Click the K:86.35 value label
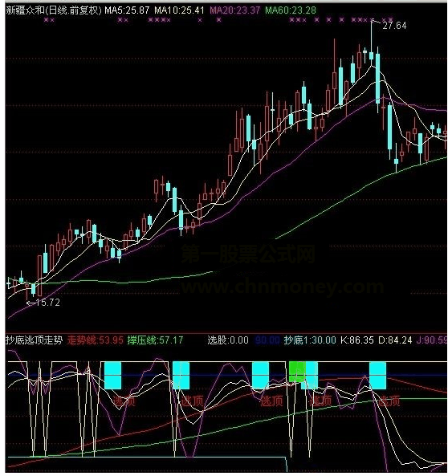Viewport: 448px width, 476px height. click(x=357, y=340)
